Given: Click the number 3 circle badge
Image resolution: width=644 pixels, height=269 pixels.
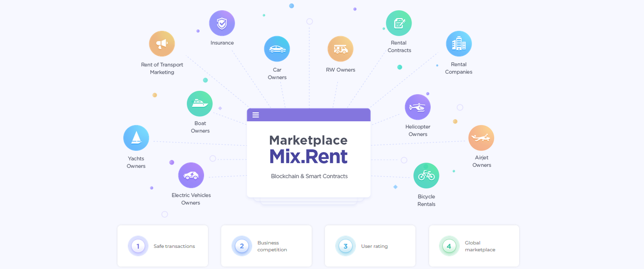Looking at the screenshot, I should coord(346,246).
